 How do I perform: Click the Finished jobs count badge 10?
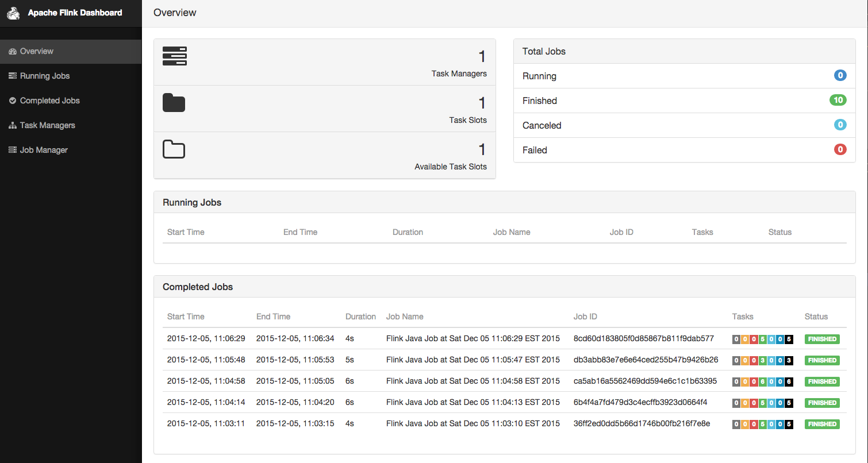(838, 100)
